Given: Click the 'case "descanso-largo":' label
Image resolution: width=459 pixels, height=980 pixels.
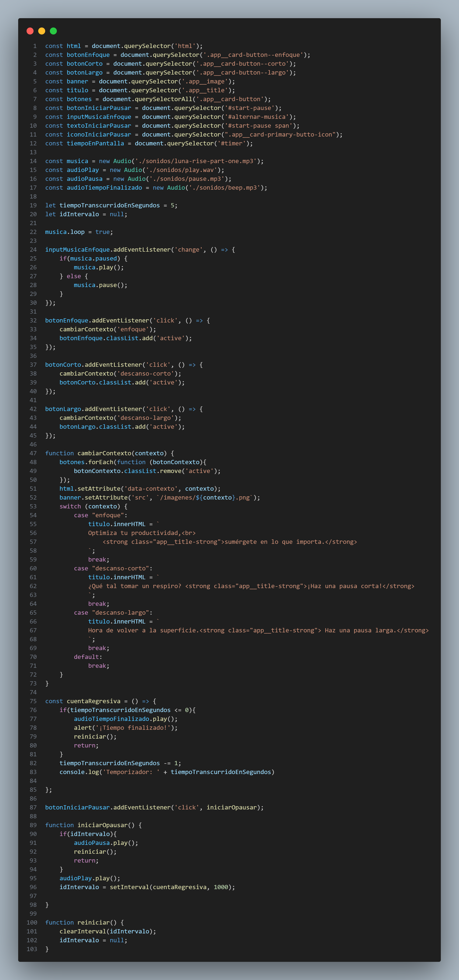Looking at the screenshot, I should pyautogui.click(x=113, y=613).
